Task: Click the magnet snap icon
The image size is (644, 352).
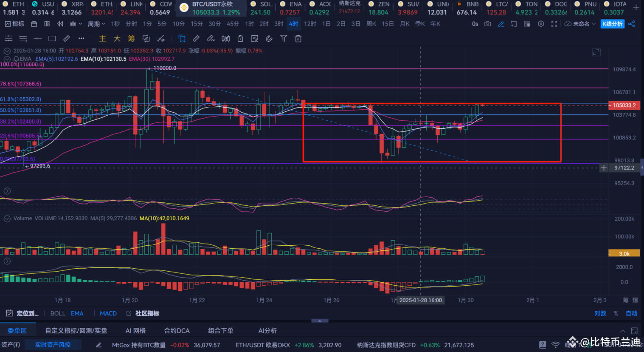Action: pos(269,39)
